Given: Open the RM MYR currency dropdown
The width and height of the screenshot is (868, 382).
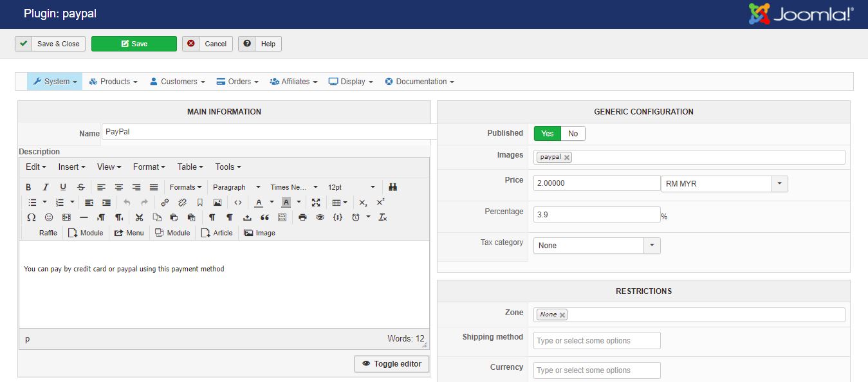Looking at the screenshot, I should pyautogui.click(x=725, y=183).
